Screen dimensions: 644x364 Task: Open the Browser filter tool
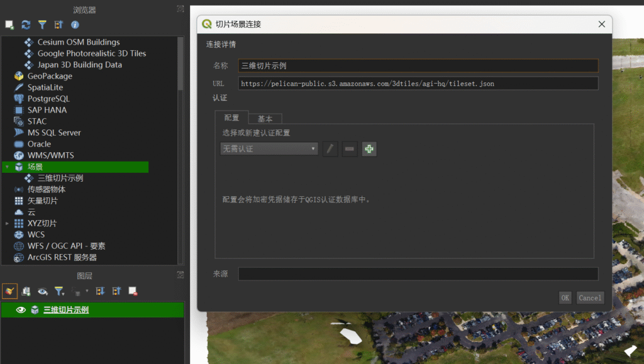click(x=42, y=25)
